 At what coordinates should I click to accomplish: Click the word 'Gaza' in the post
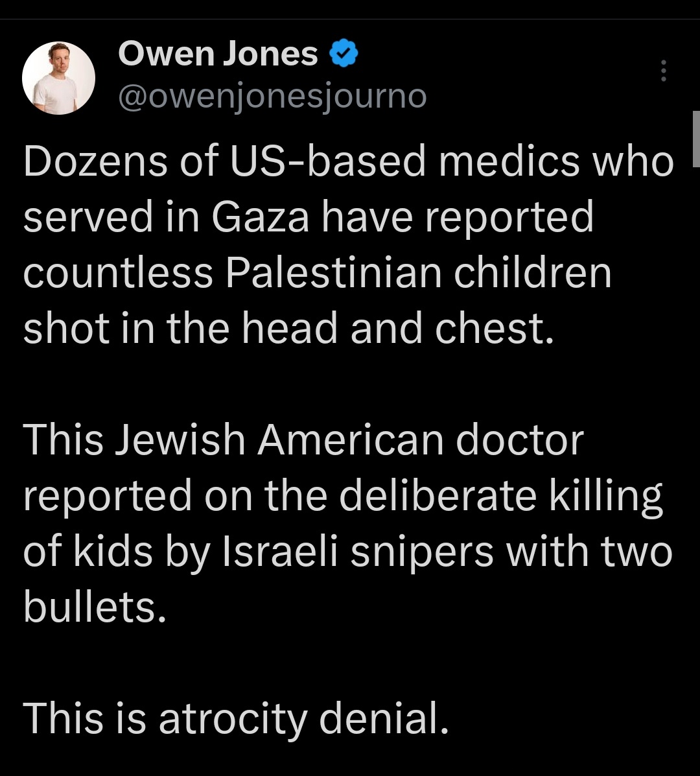tap(260, 218)
